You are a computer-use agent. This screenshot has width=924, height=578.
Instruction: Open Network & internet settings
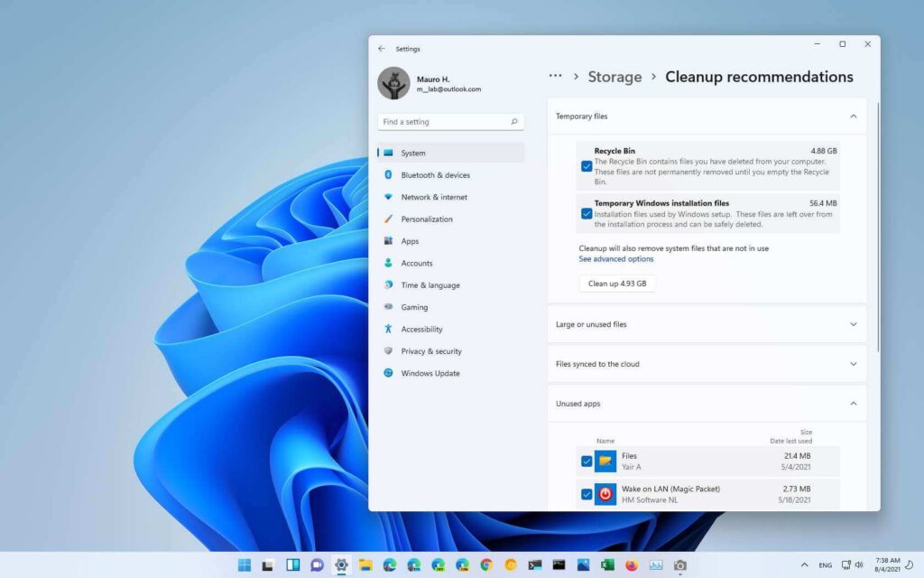point(450,197)
